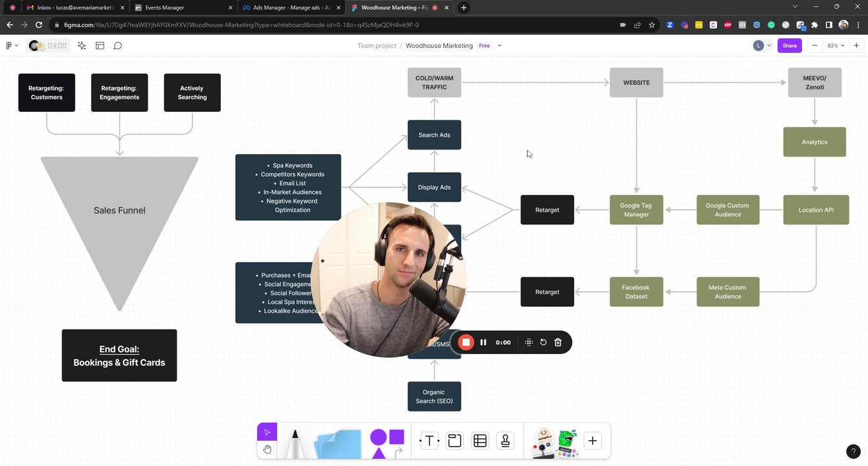
Task: Select the Display Ads box
Action: pyautogui.click(x=434, y=187)
